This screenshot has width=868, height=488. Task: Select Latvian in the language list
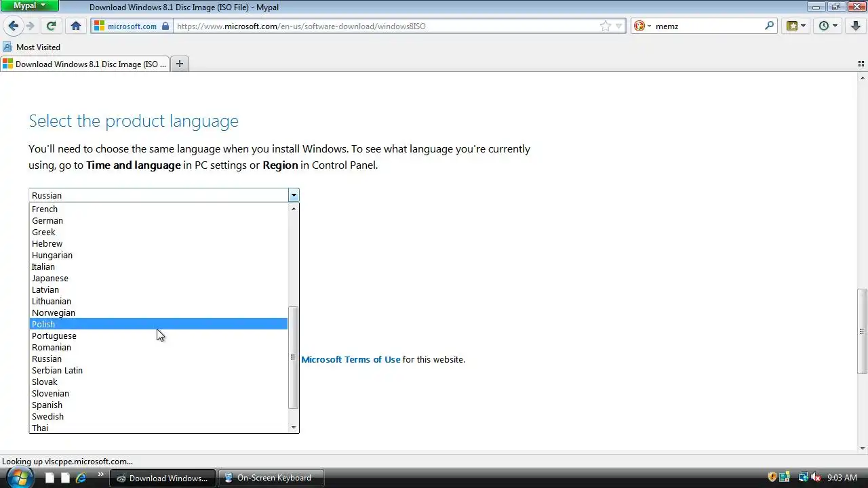[159, 289]
